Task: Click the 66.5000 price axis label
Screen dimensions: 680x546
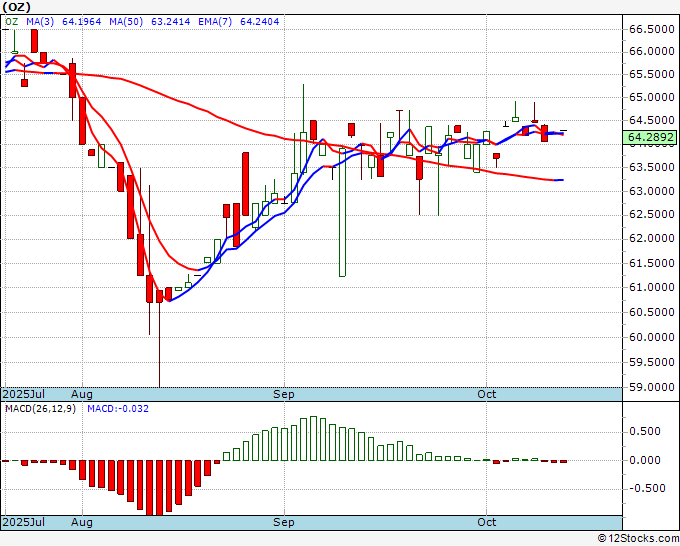Action: (652, 29)
